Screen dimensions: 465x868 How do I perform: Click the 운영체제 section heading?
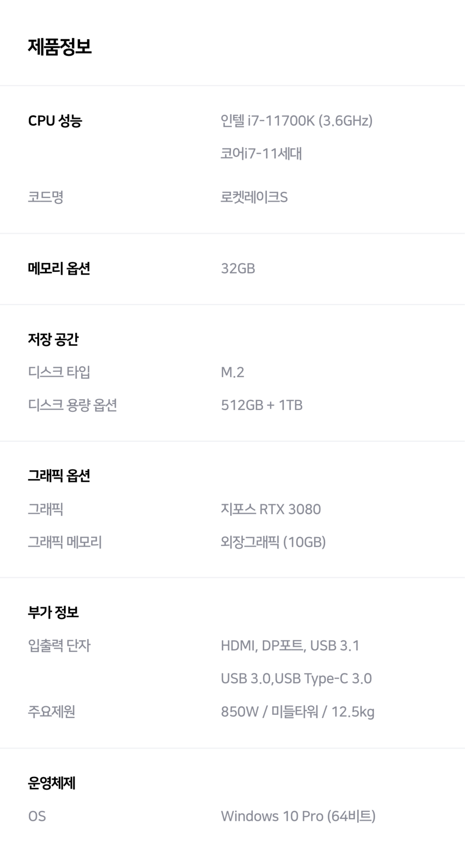[x=51, y=783]
